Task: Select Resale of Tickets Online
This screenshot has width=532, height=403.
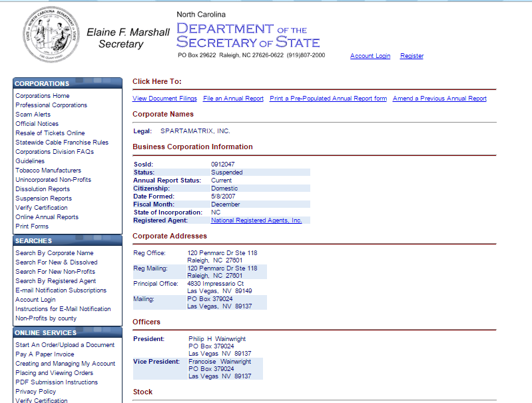Action: coord(50,133)
